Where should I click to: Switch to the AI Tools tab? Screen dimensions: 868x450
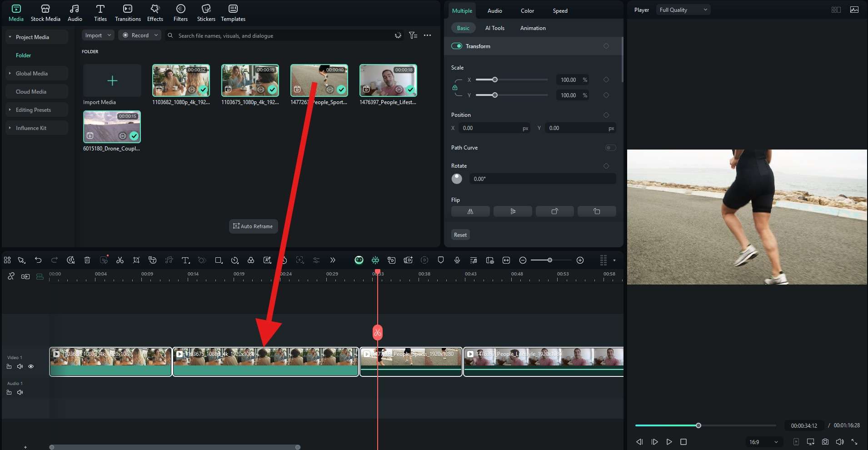click(x=494, y=28)
